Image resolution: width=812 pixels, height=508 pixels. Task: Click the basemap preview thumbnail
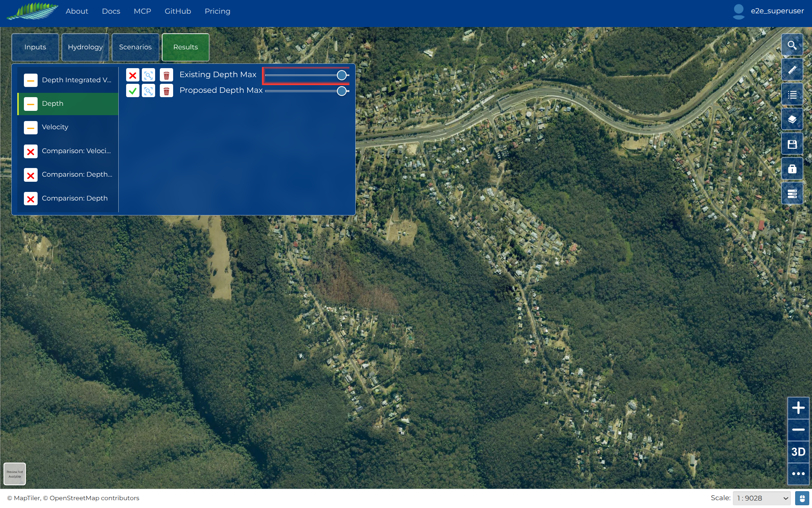(15, 474)
